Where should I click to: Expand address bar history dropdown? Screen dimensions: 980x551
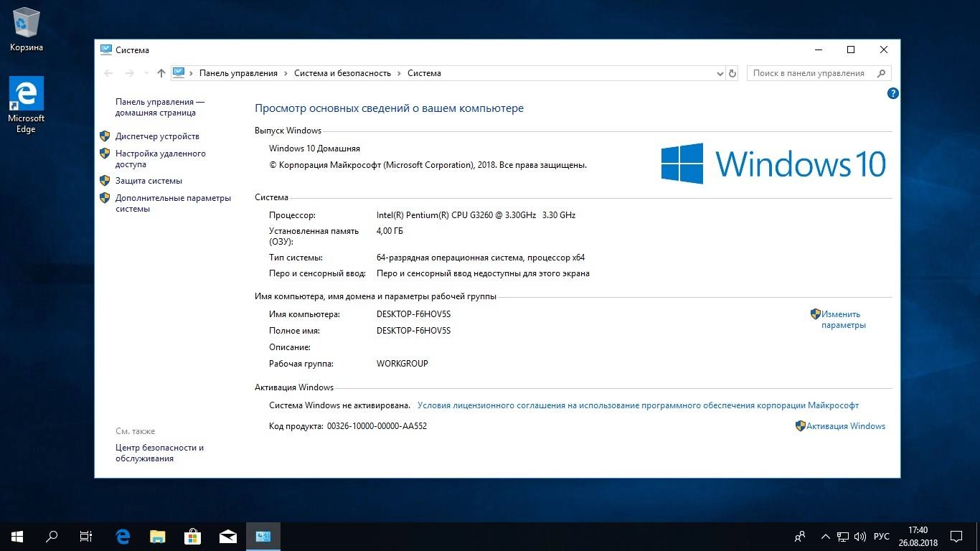click(720, 73)
